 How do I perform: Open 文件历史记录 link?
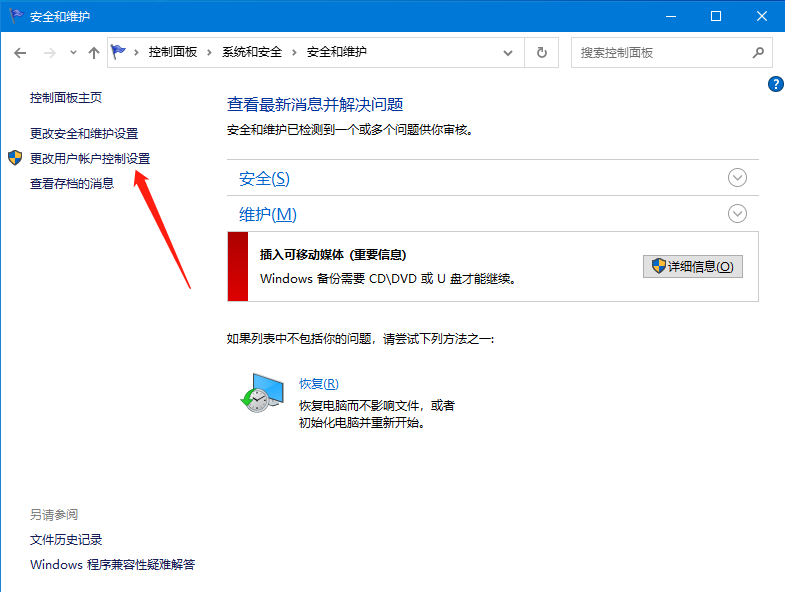click(66, 539)
